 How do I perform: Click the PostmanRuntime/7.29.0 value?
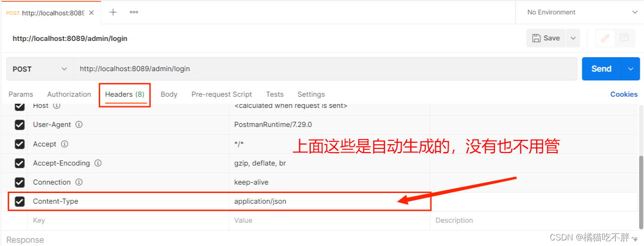point(273,125)
